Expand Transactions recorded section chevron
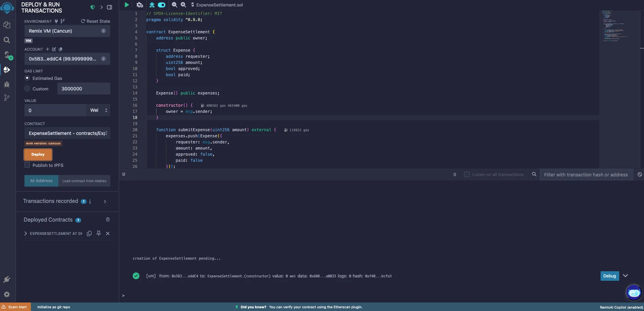 click(105, 201)
